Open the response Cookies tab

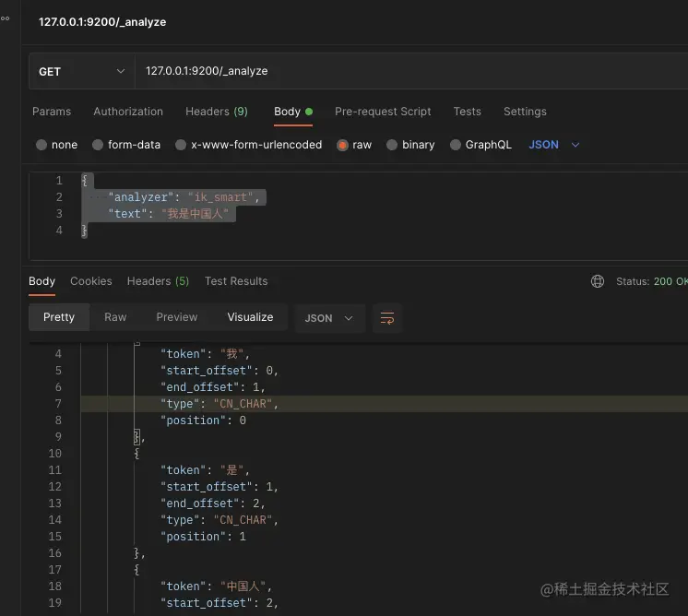(91, 281)
